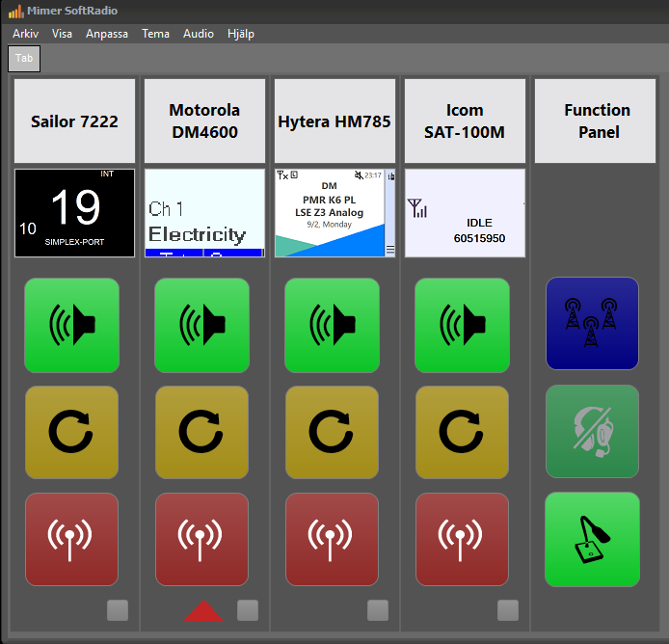The image size is (669, 644).
Task: Click the IDLE status text
Action: pos(479,223)
